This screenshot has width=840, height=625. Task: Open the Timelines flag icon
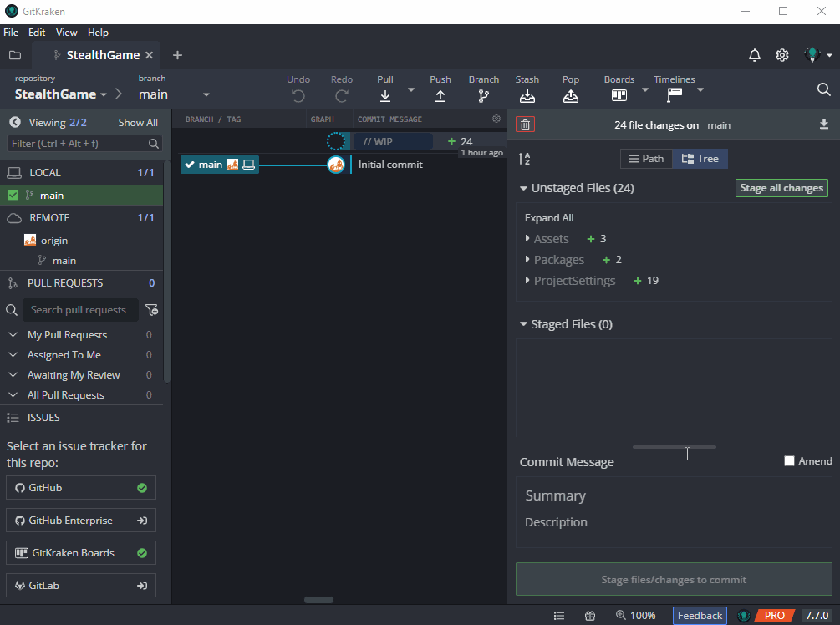click(675, 95)
